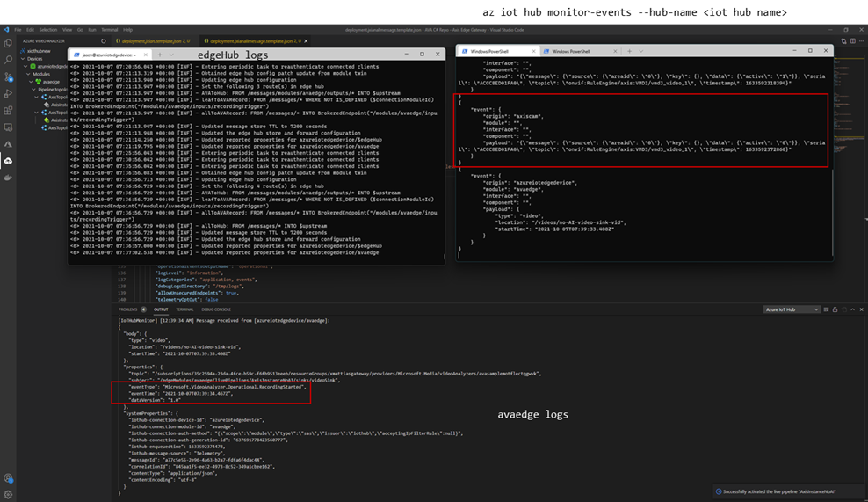Screen dimensions: 868x502
Task: Open the File menu
Action: pos(18,29)
